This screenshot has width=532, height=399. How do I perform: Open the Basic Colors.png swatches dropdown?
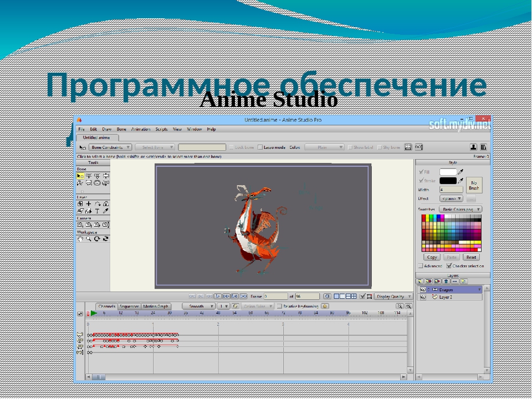click(461, 209)
